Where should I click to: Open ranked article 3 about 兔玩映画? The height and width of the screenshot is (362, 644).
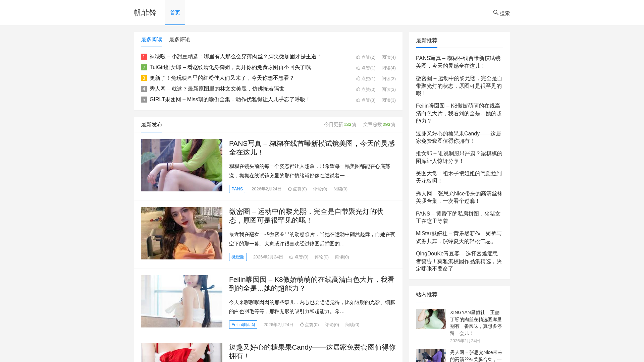222,78
